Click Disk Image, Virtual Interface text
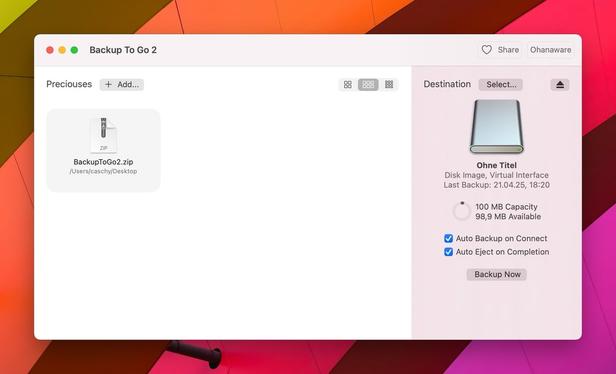This screenshot has width=616, height=374. tap(497, 175)
